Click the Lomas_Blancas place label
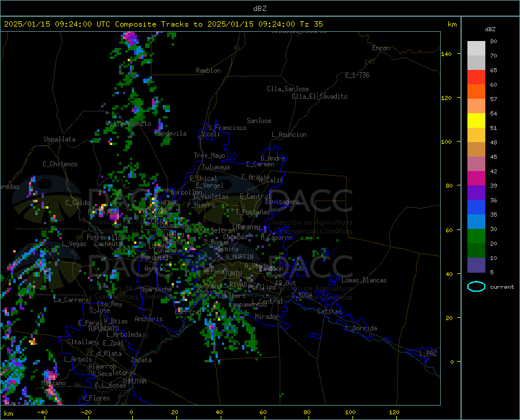Viewport: 520px width, 420px height. pyautogui.click(x=364, y=280)
